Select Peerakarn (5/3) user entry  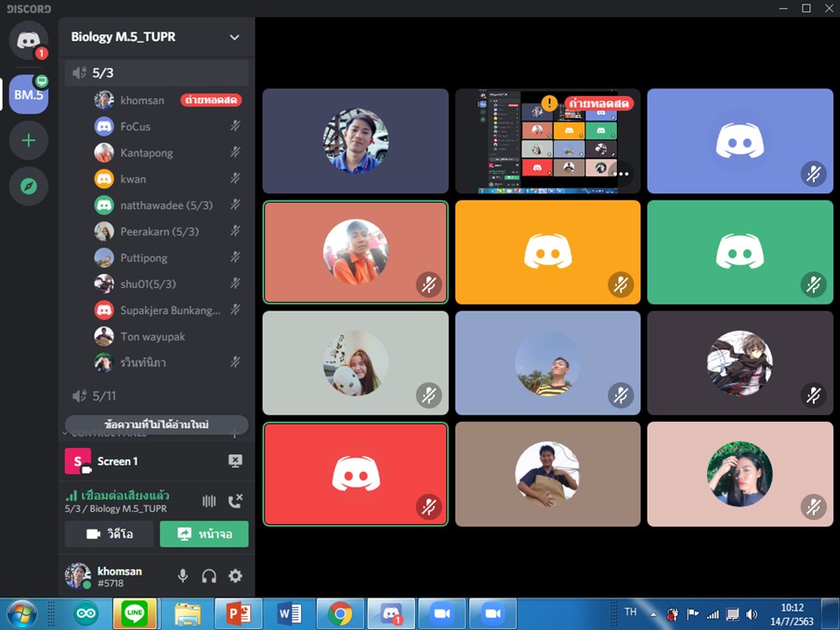click(168, 231)
